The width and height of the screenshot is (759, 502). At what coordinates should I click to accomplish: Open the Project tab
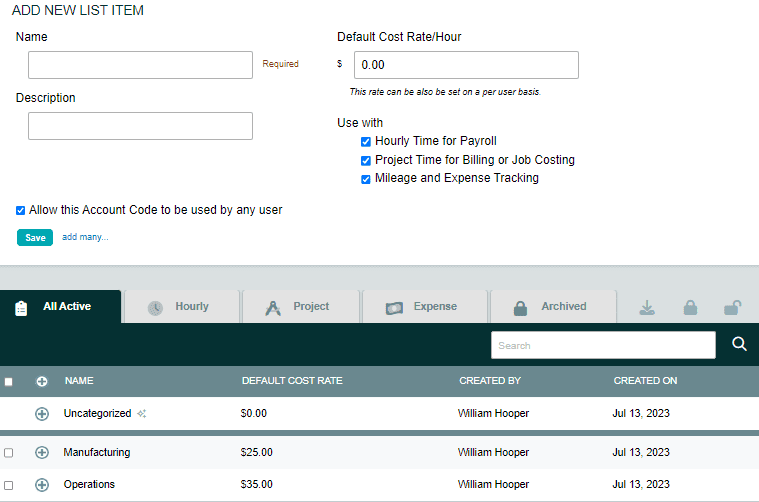click(301, 306)
